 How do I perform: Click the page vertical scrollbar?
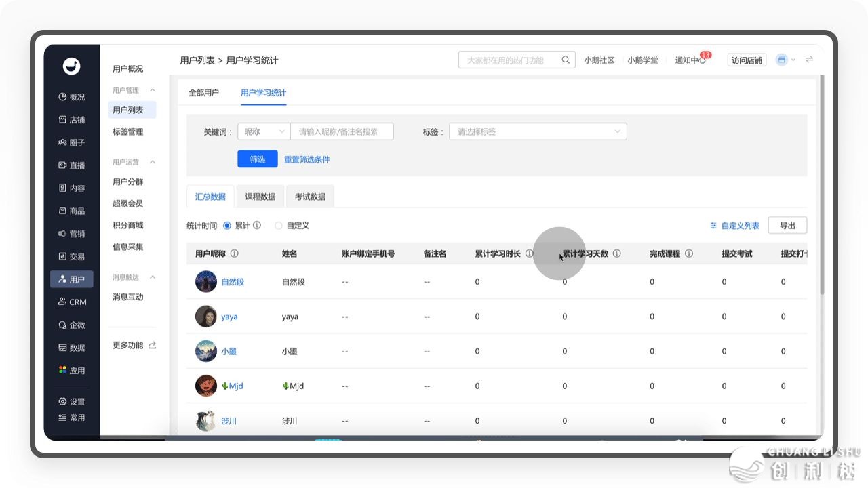(822, 183)
